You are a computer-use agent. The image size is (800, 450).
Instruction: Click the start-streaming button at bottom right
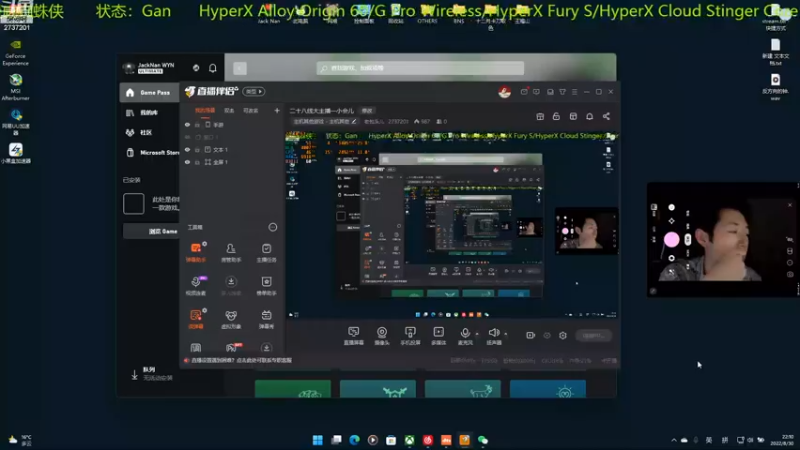tap(593, 335)
